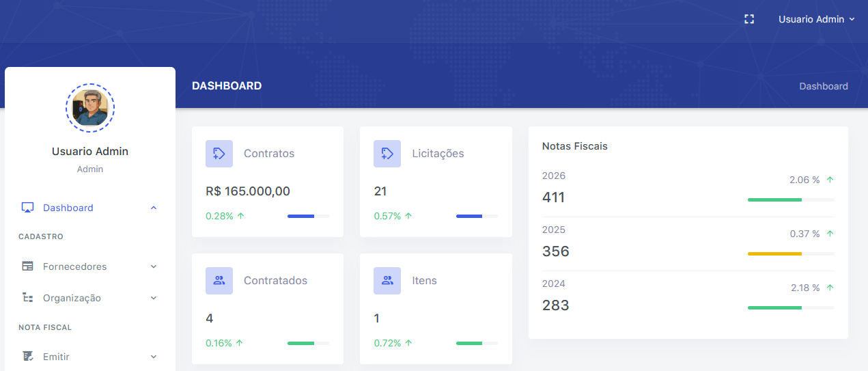
Task: Select the Dashboard sidebar menu item
Action: click(x=68, y=208)
